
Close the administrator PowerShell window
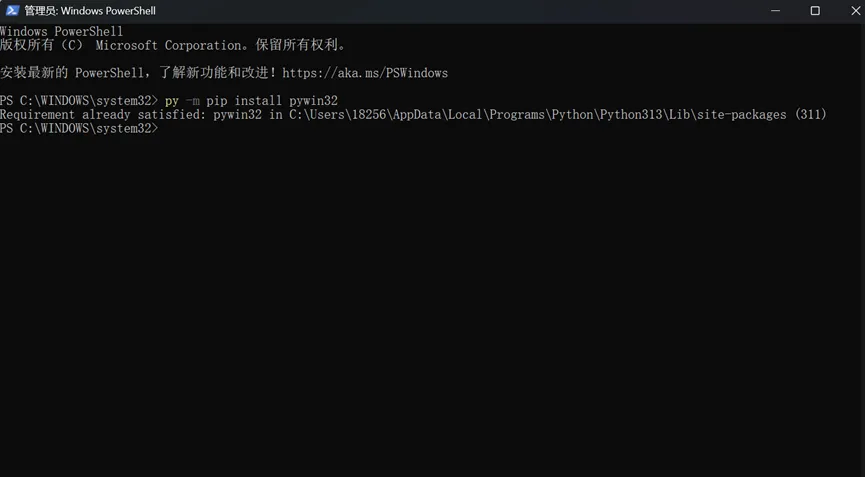[855, 10]
